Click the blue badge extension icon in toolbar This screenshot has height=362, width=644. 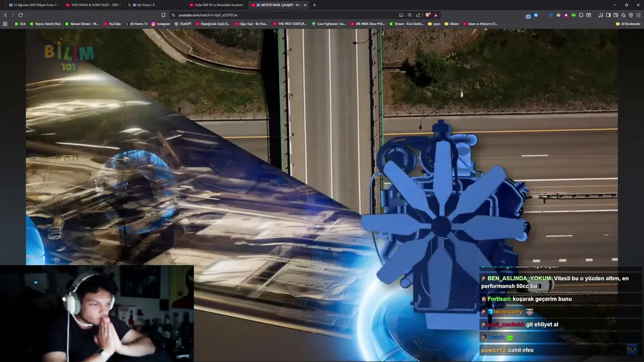(528, 16)
